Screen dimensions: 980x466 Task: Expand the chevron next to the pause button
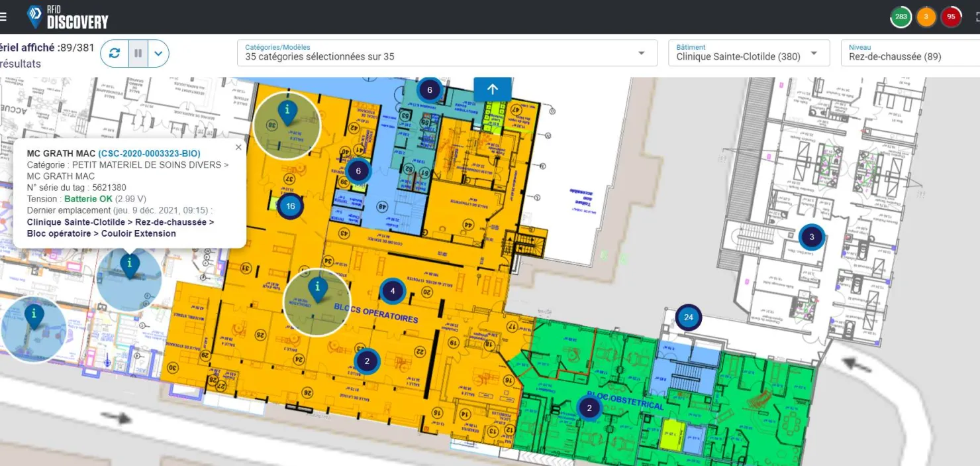tap(158, 54)
